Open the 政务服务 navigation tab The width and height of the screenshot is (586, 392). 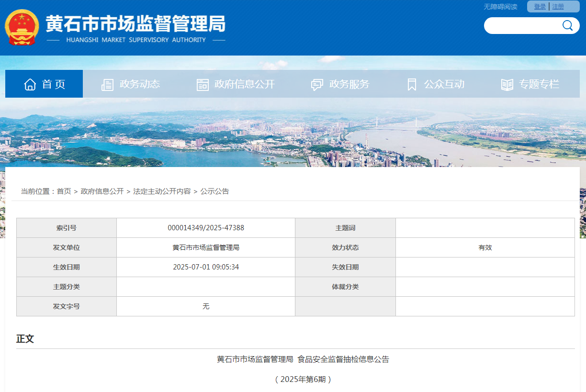click(340, 84)
